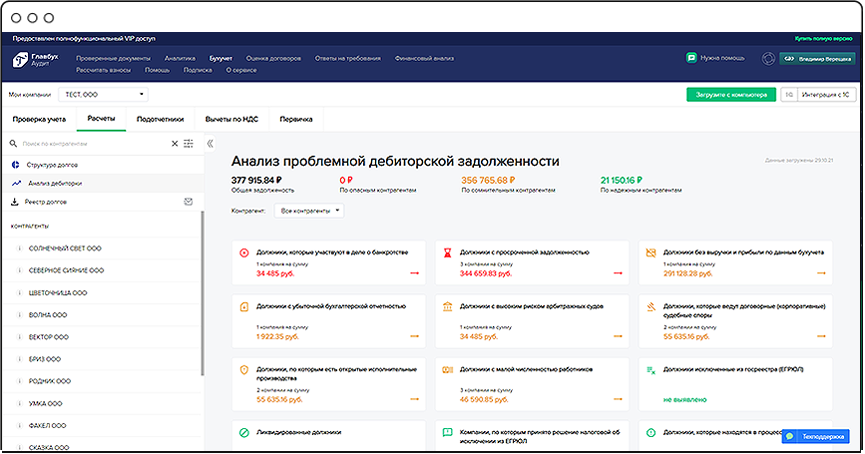
Task: Click the round profile badge icon
Action: pos(768,58)
